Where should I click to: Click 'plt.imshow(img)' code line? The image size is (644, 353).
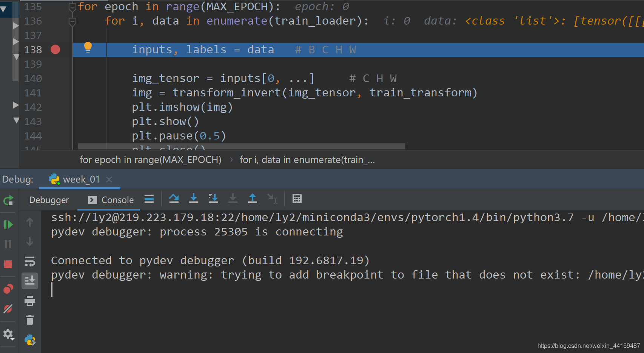182,107
